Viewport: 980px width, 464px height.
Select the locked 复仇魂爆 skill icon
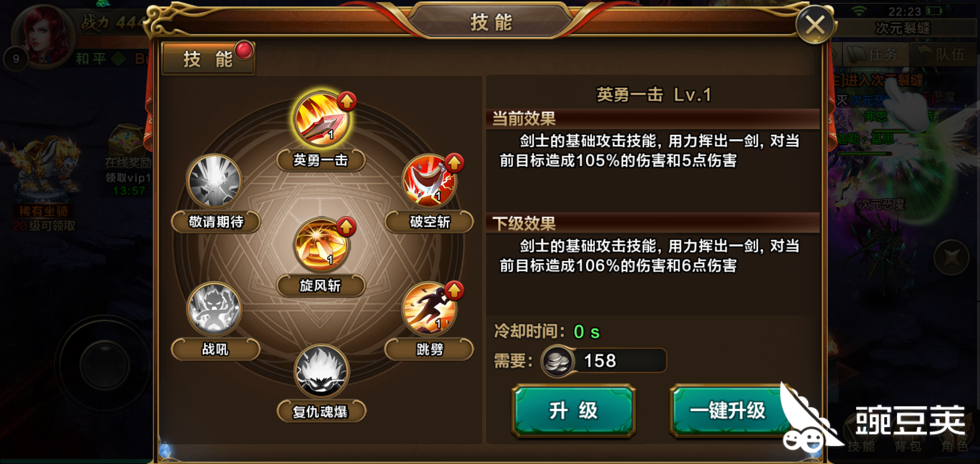[321, 371]
